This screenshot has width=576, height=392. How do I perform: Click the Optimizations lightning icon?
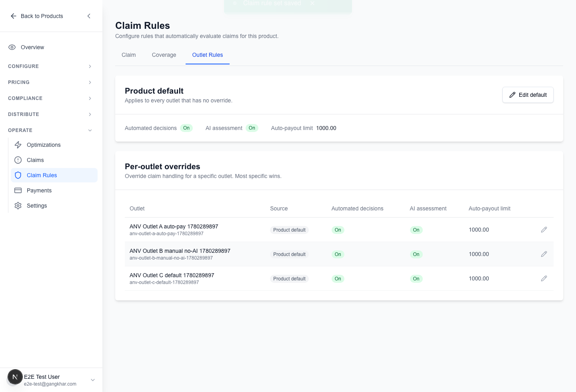pyautogui.click(x=18, y=145)
